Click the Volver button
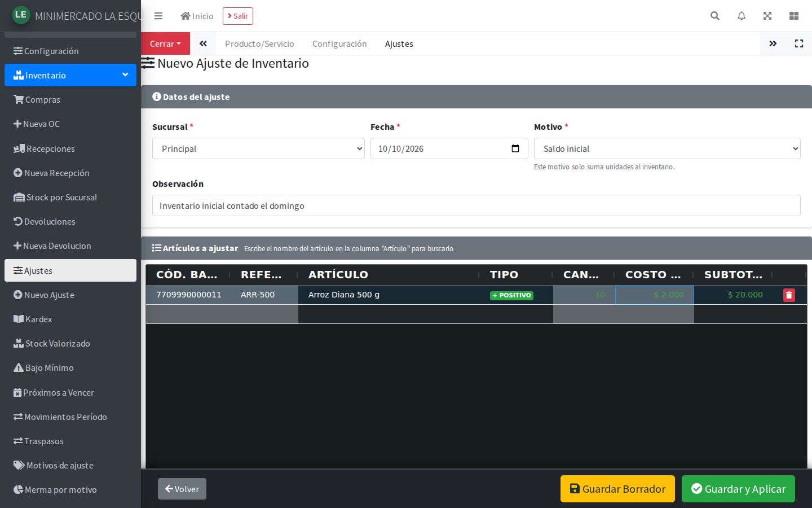 (182, 489)
